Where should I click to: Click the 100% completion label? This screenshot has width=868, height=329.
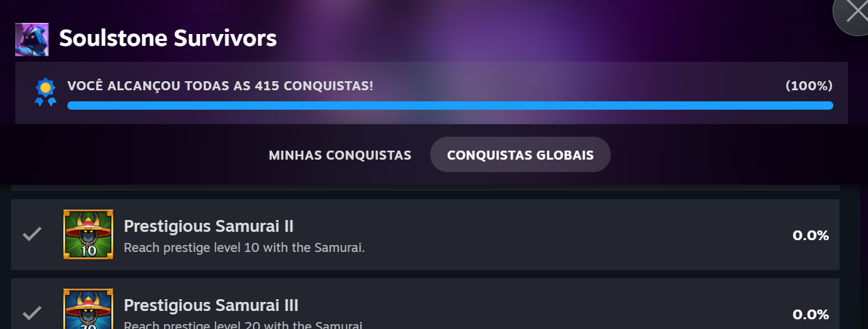[808, 86]
